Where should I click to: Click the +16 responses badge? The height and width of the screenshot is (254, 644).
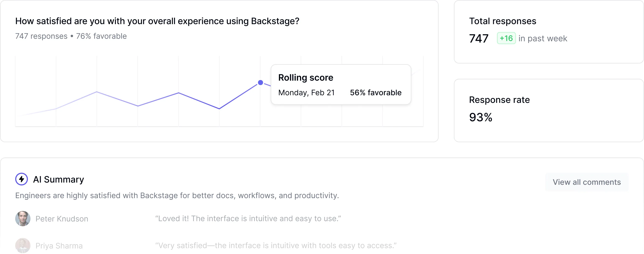tap(506, 38)
